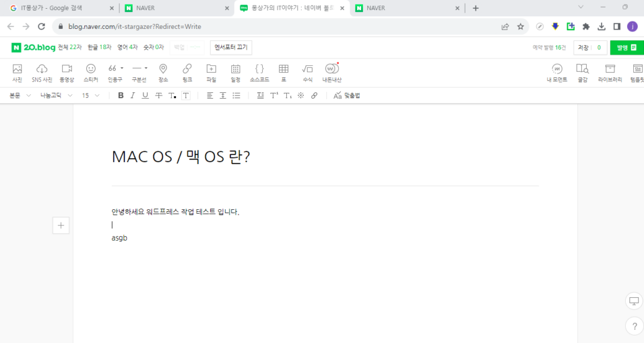
Task: Open the Chrome extensions puzzle menu
Action: coord(586,26)
